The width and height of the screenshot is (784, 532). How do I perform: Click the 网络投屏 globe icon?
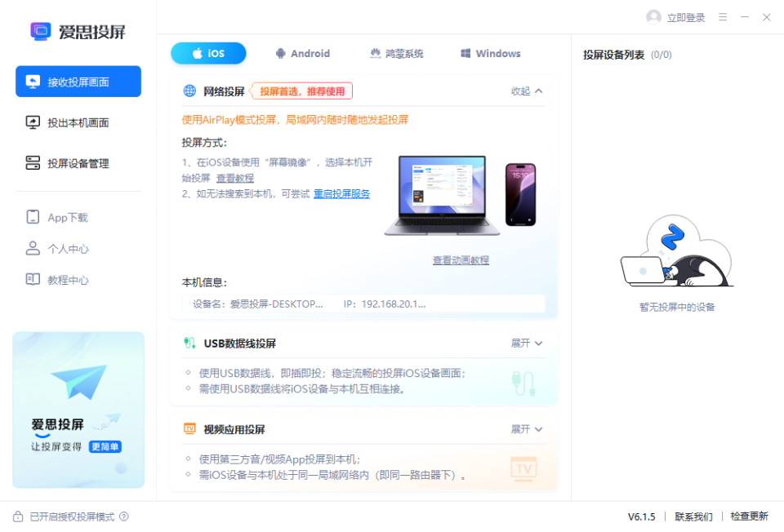(x=189, y=91)
